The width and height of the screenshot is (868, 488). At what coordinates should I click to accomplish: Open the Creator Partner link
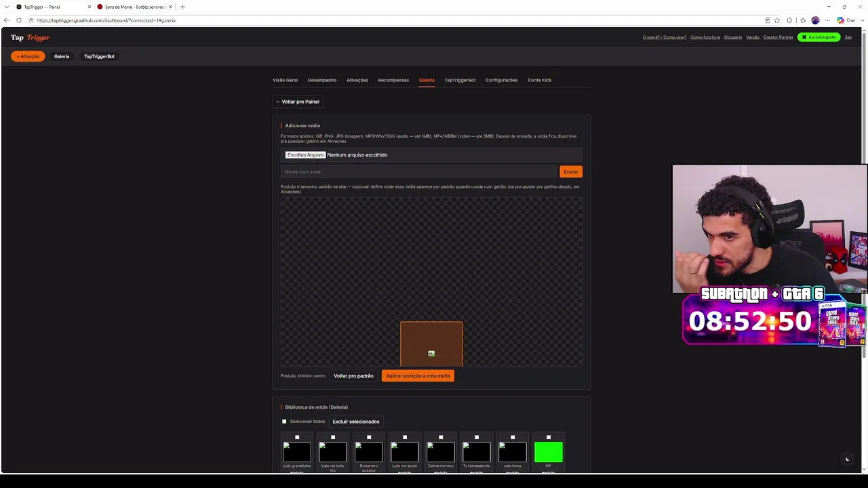(x=778, y=37)
